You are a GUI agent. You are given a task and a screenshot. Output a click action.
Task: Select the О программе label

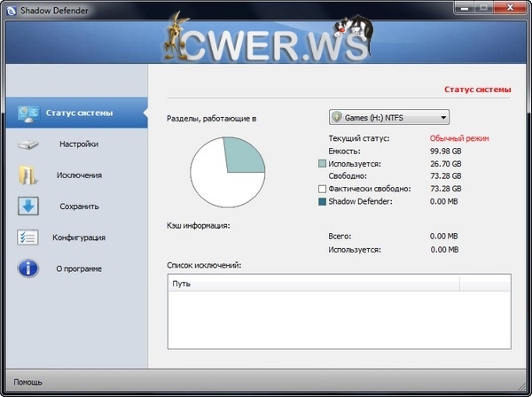79,269
